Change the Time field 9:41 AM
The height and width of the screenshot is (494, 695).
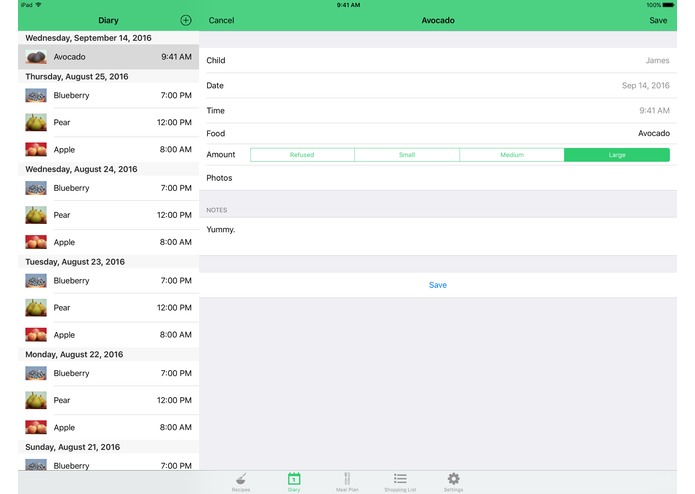438,110
